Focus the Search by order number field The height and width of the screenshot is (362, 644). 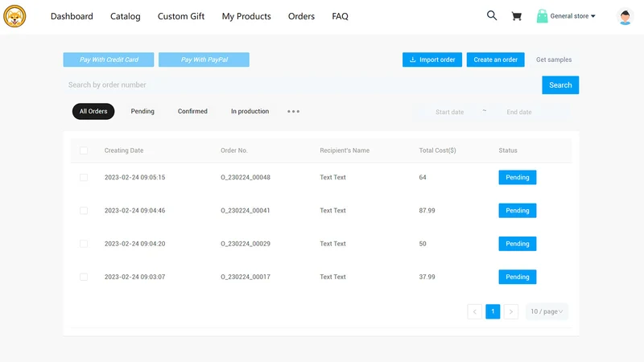[x=303, y=85]
